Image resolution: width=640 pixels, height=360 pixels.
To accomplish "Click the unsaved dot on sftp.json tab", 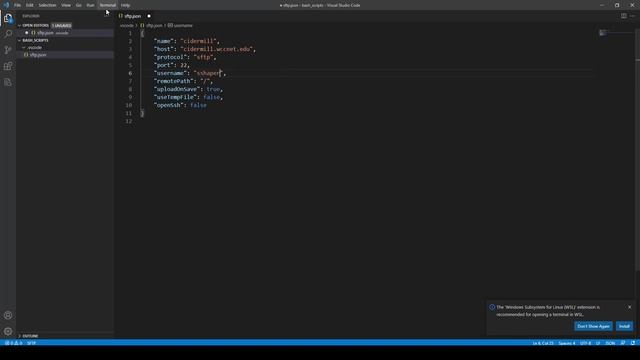I will pos(149,16).
